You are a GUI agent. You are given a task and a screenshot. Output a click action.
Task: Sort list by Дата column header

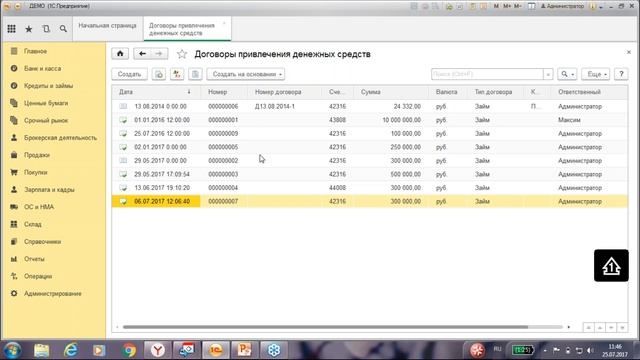pos(155,92)
